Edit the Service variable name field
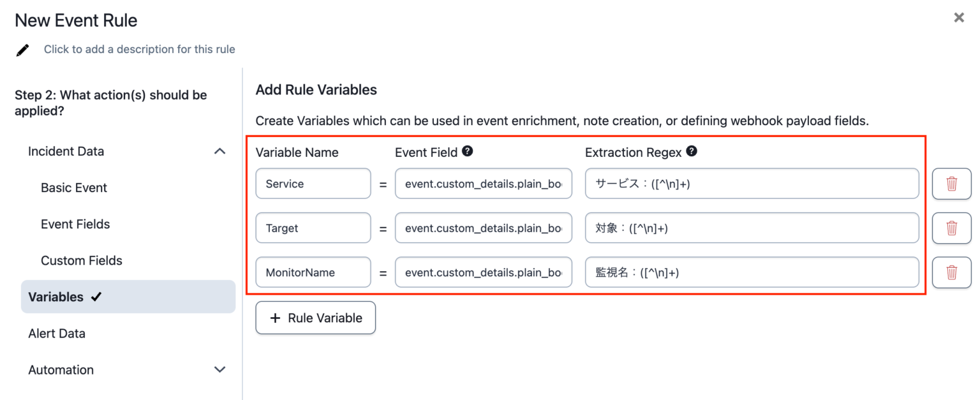This screenshot has height=400, width=980. 313,183
